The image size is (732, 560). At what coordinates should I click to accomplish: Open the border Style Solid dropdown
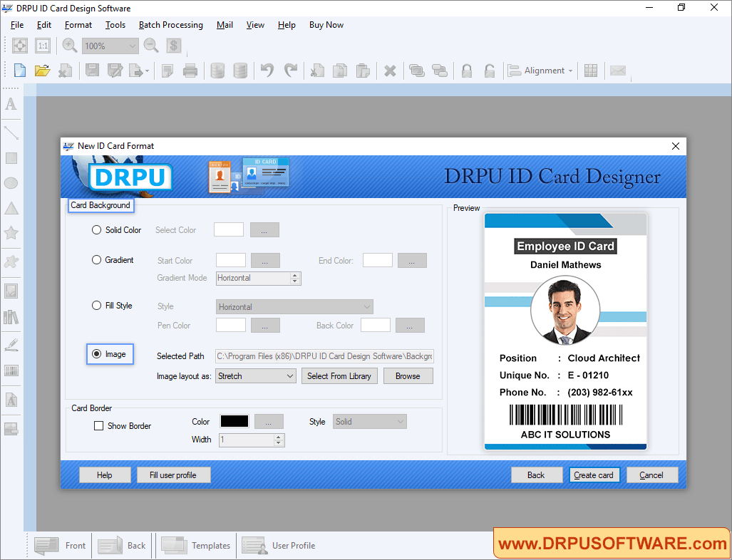click(369, 421)
